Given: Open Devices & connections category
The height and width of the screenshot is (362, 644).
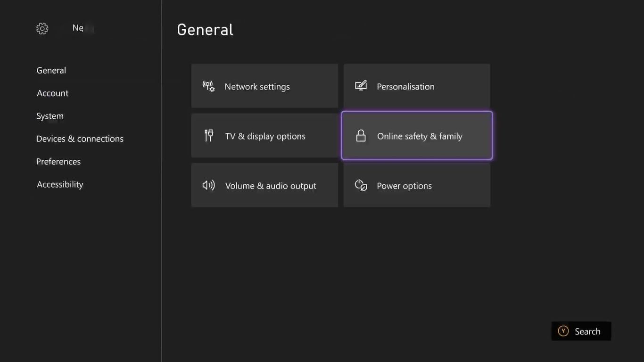Looking at the screenshot, I should pyautogui.click(x=80, y=139).
